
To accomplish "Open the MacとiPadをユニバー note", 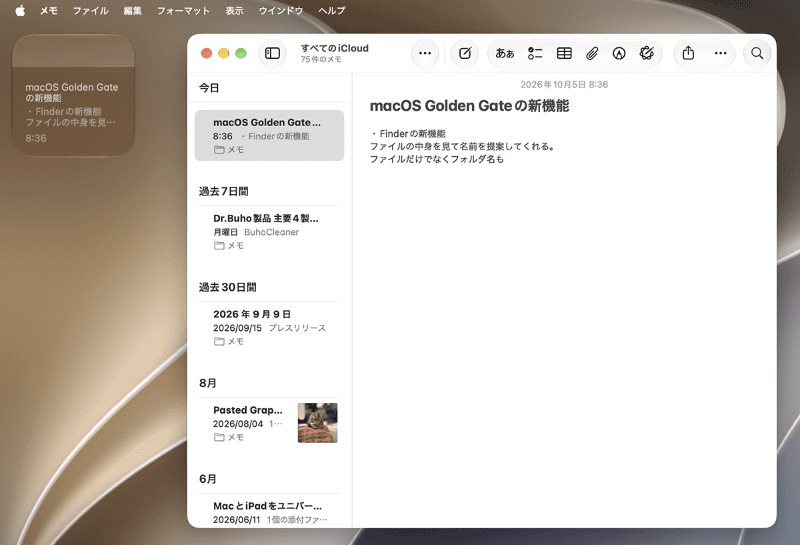I will coord(269,512).
